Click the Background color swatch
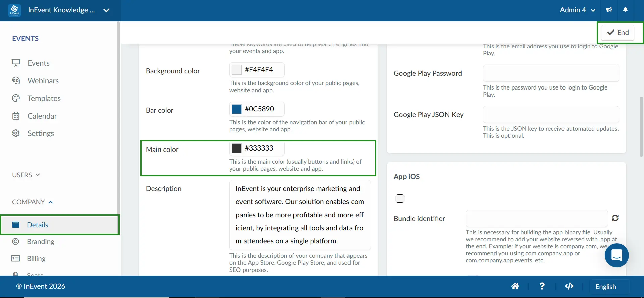 pos(236,70)
